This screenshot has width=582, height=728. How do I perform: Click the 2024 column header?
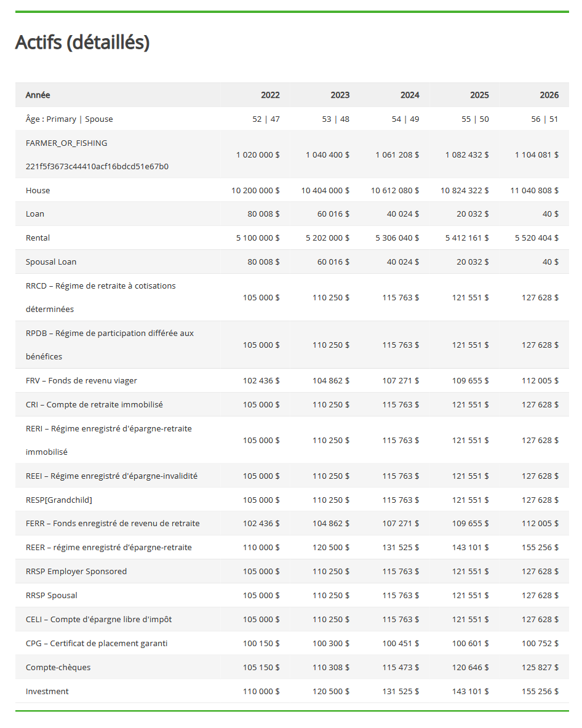coord(409,95)
